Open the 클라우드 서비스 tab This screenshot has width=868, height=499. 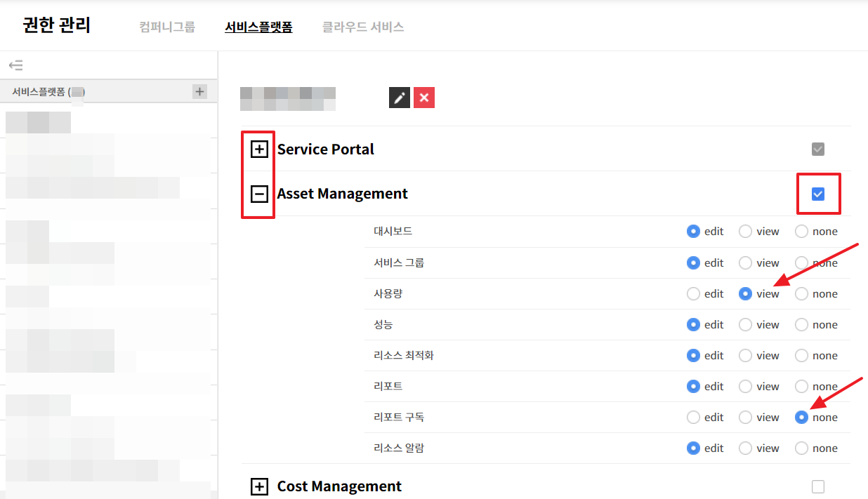pyautogui.click(x=362, y=27)
